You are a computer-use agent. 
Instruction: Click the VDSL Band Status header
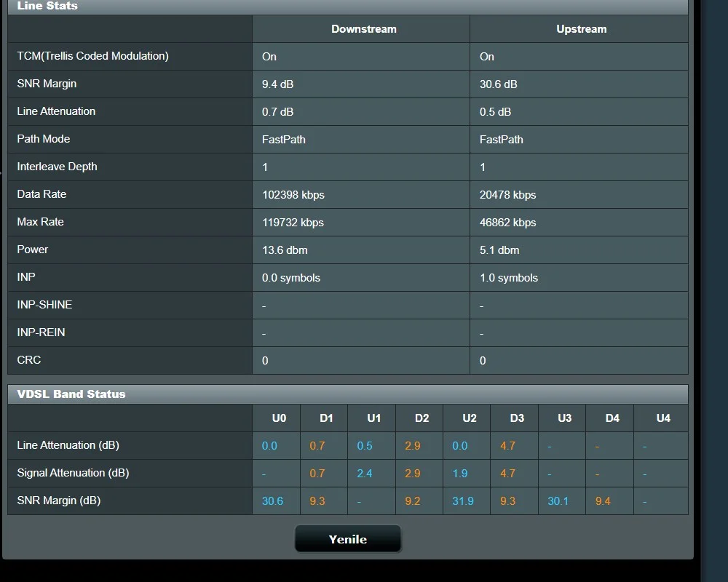(71, 394)
